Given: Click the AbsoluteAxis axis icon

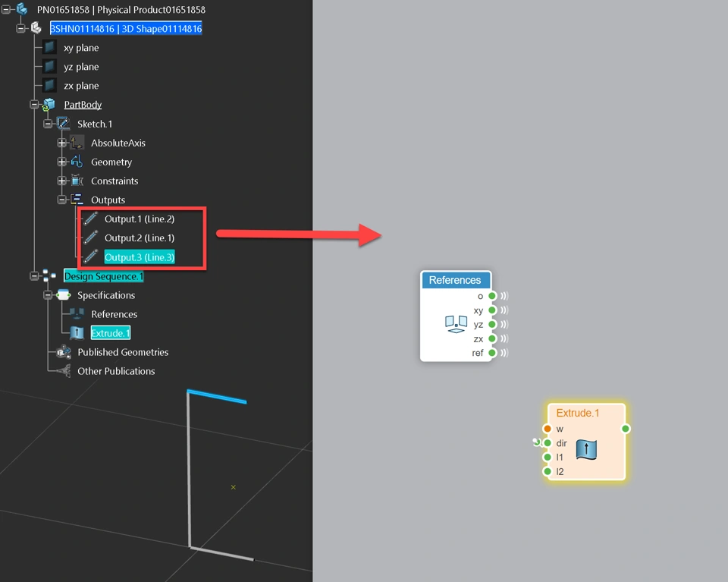Looking at the screenshot, I should coord(77,143).
